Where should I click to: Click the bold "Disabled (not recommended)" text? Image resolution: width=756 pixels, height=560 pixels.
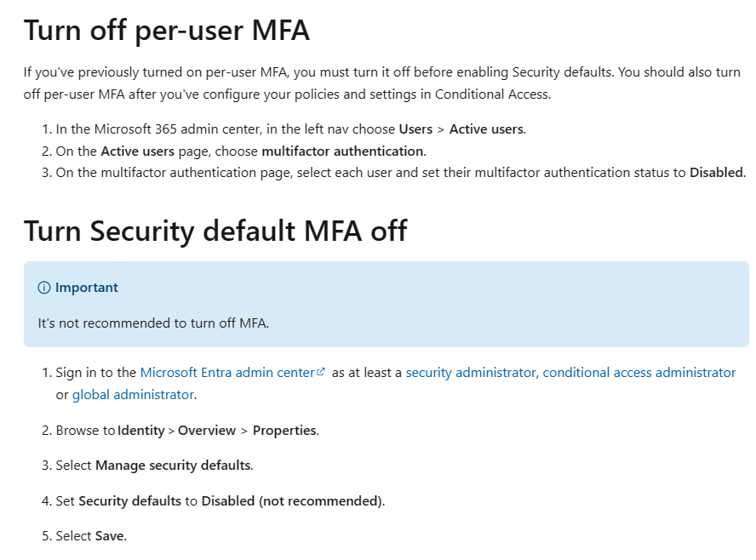291,501
